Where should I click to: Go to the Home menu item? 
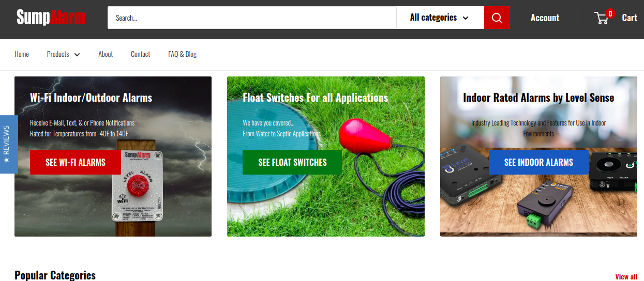coord(22,54)
